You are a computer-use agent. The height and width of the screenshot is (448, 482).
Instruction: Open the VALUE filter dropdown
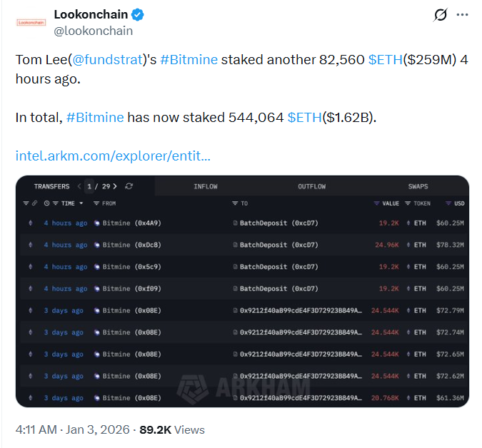(x=386, y=203)
